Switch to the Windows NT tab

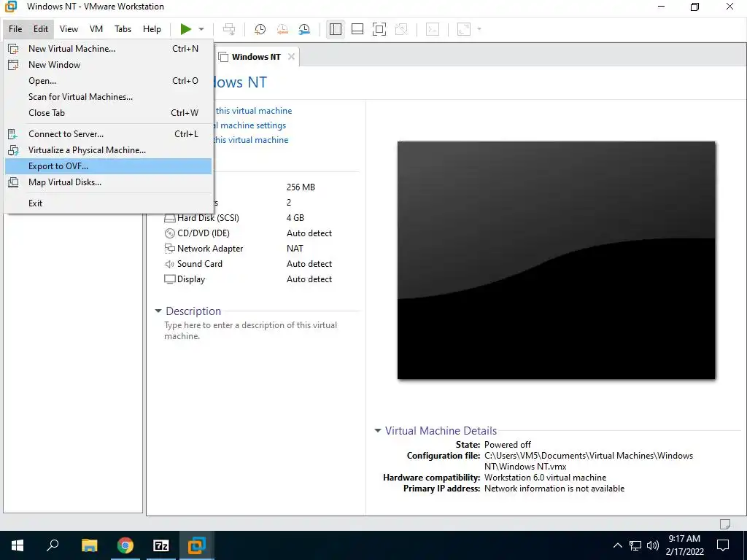point(256,57)
